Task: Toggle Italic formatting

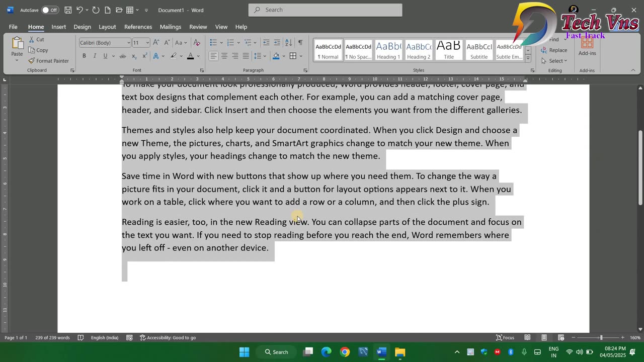Action: [95, 56]
